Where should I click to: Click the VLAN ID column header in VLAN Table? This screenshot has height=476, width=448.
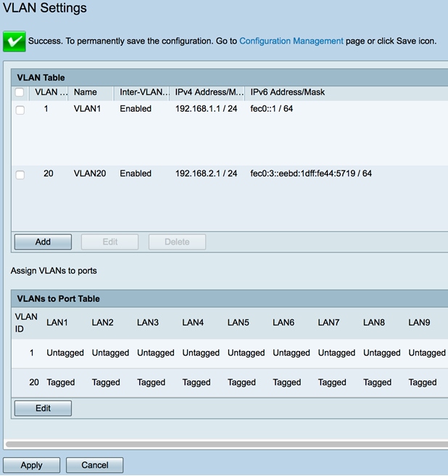[x=51, y=92]
